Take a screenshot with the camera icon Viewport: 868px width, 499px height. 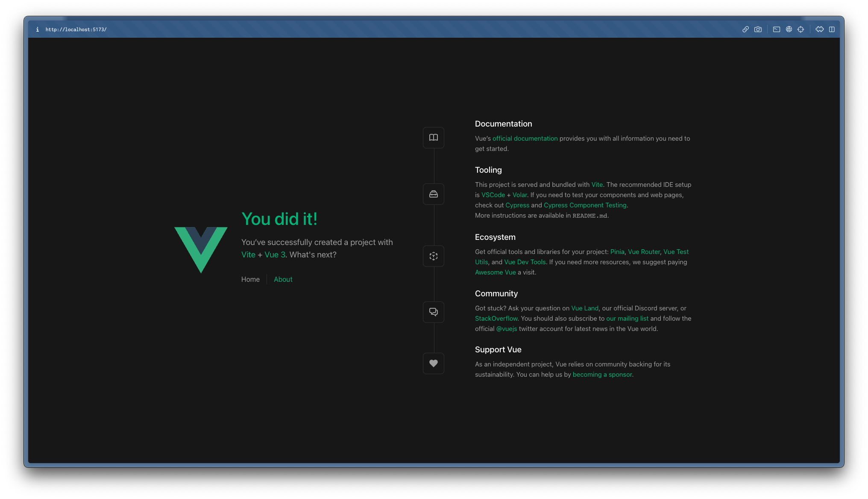coord(758,30)
